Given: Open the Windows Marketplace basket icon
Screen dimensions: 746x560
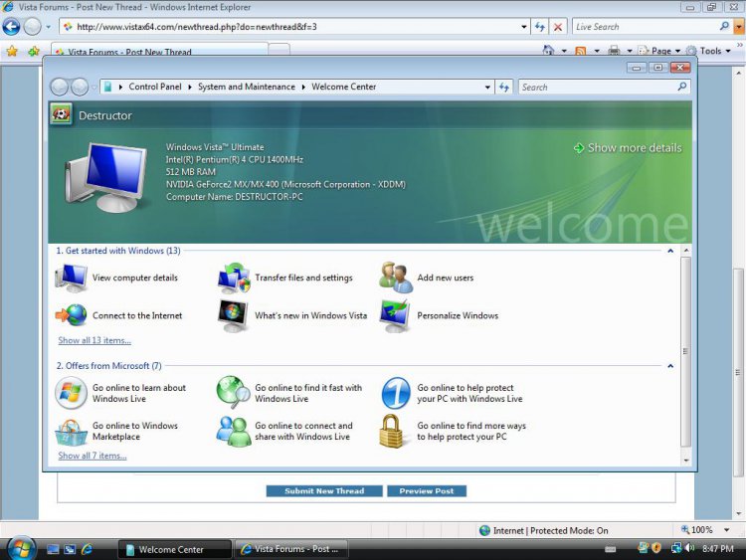Looking at the screenshot, I should click(x=71, y=432).
